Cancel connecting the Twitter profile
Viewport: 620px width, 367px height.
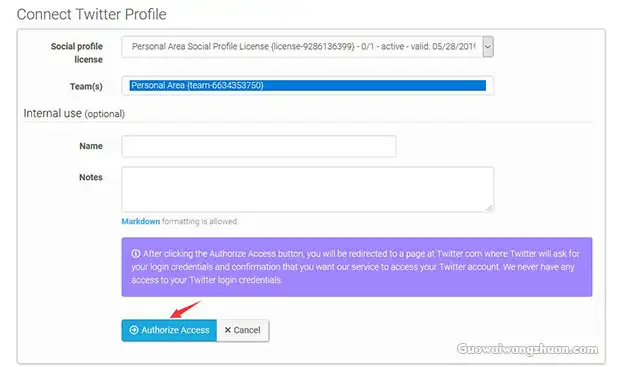(x=243, y=330)
